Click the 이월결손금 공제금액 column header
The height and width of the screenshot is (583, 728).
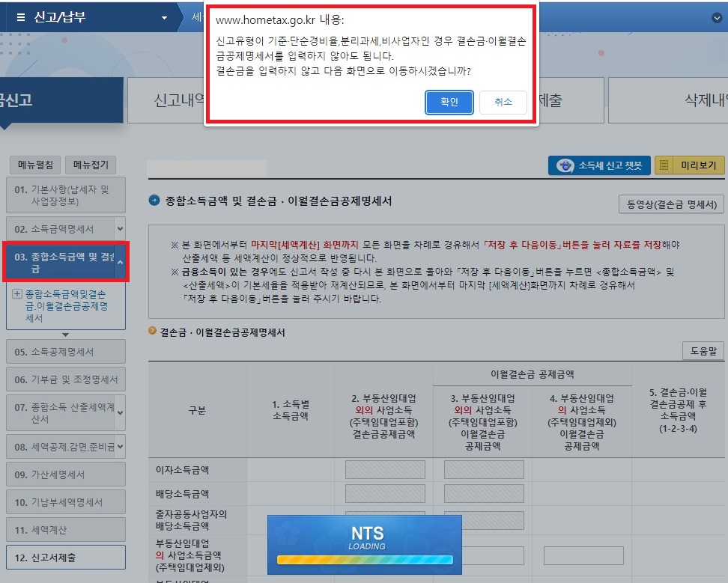(x=533, y=374)
